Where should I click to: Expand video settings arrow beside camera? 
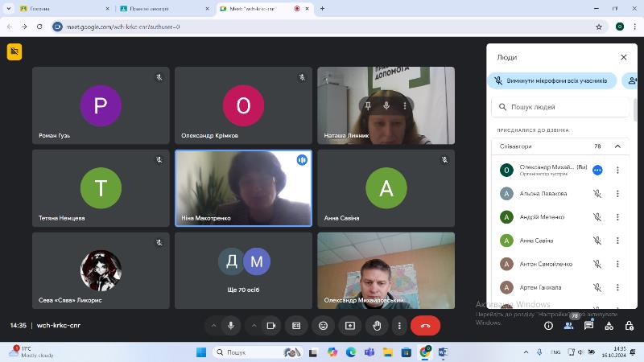tap(253, 326)
